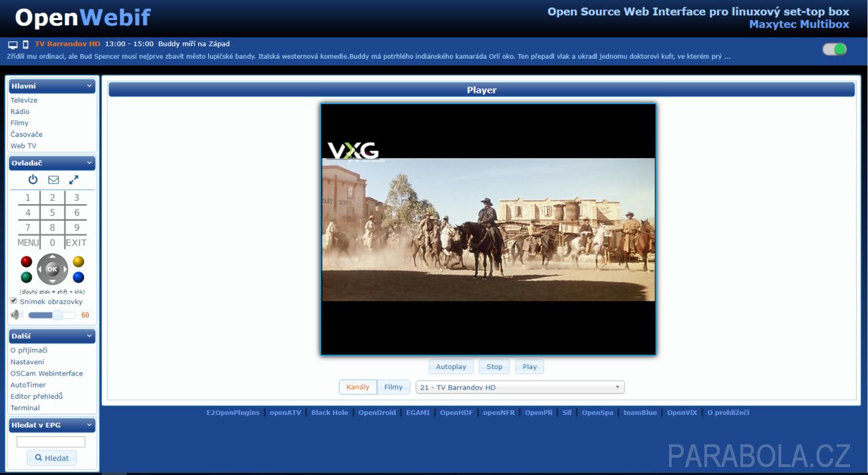Screen dimensions: 868x475
Task: Click the mobile stream phone icon
Action: pyautogui.click(x=26, y=45)
